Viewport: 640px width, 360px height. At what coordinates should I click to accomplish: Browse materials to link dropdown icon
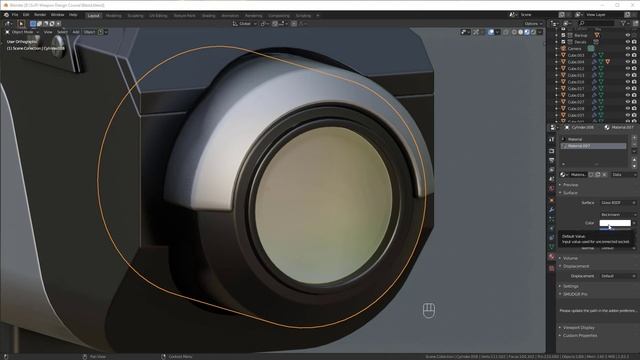coord(564,175)
